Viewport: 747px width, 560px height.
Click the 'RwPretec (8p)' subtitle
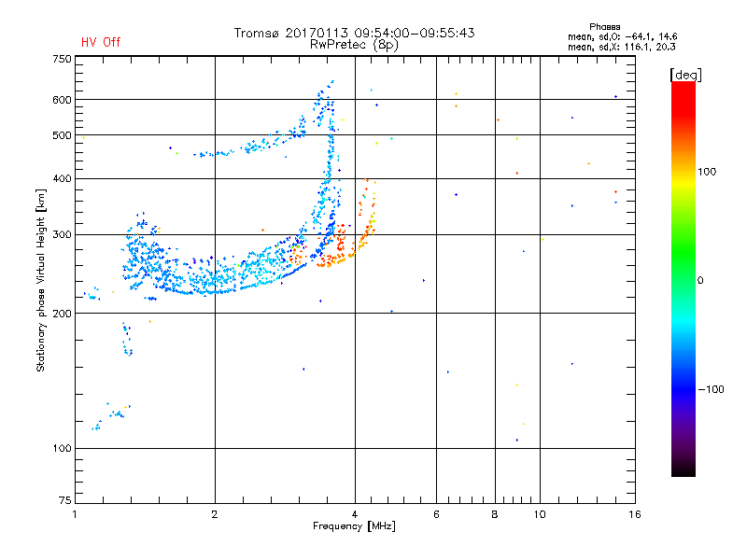coord(354,45)
